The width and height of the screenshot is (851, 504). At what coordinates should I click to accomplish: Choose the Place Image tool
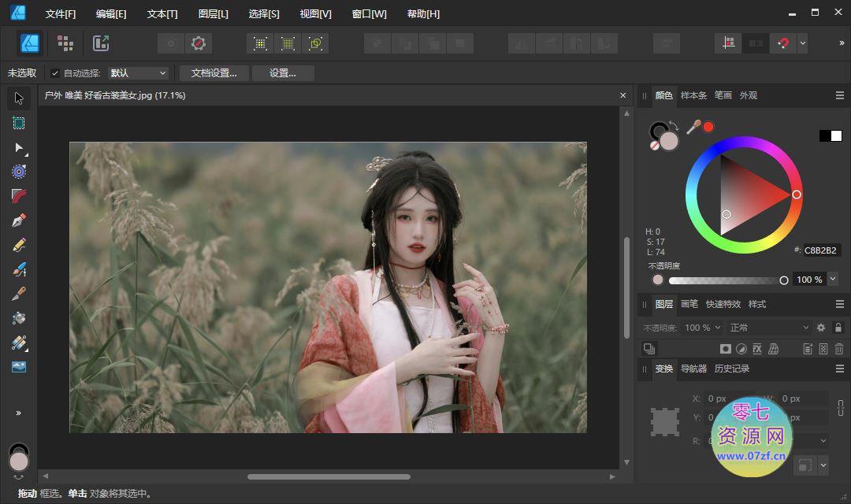[19, 367]
